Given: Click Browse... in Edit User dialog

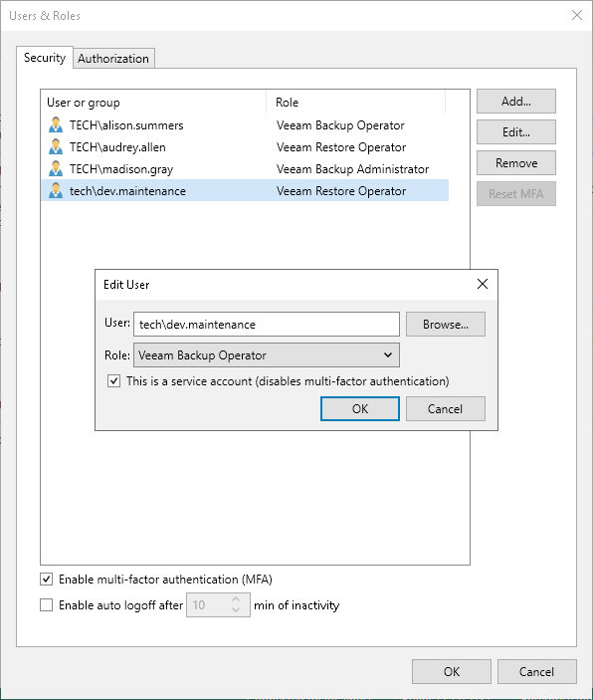Looking at the screenshot, I should coord(446,324).
